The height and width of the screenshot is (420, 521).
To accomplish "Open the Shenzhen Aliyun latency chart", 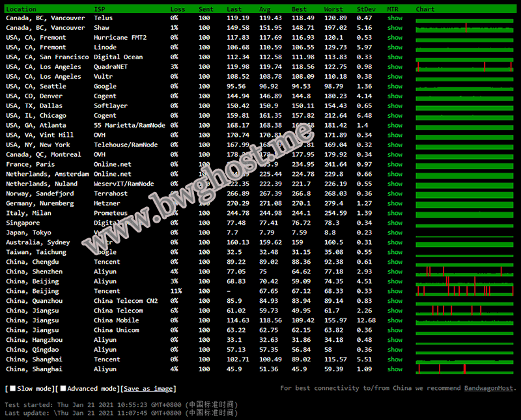I will point(464,272).
